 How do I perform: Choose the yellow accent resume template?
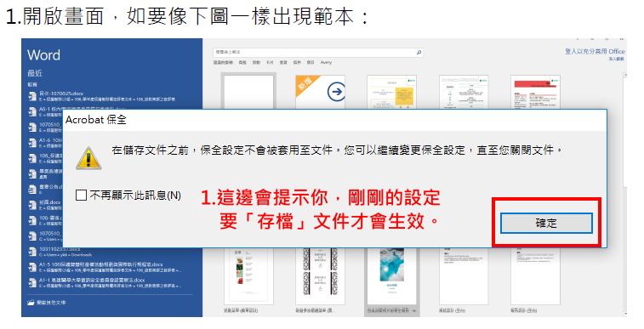tap(391, 93)
